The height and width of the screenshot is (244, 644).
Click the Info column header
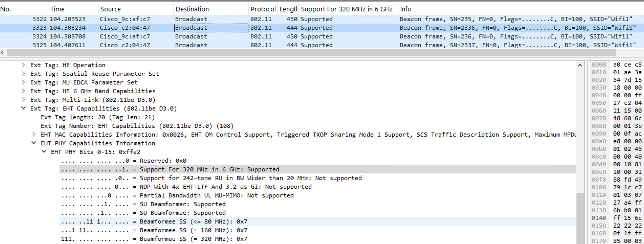[x=521, y=9]
